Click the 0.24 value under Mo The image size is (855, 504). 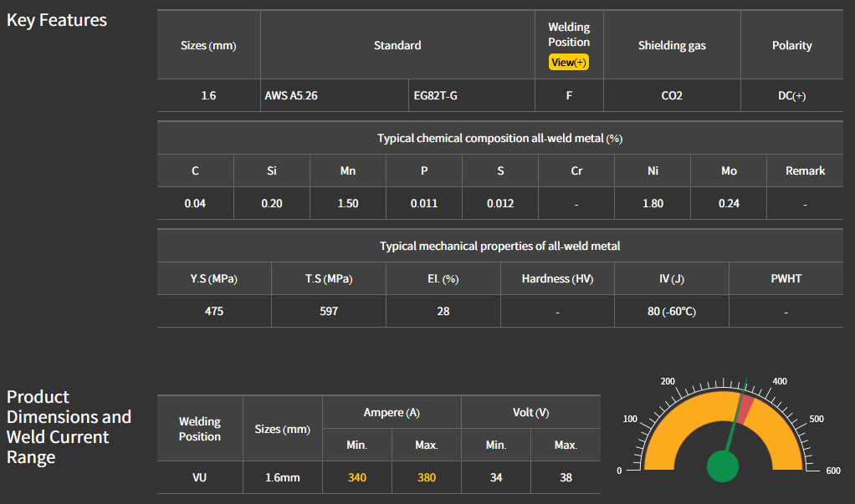coord(729,204)
